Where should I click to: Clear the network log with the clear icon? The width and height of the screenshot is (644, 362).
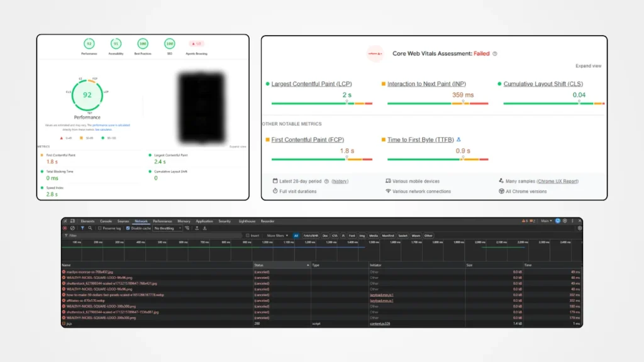73,228
